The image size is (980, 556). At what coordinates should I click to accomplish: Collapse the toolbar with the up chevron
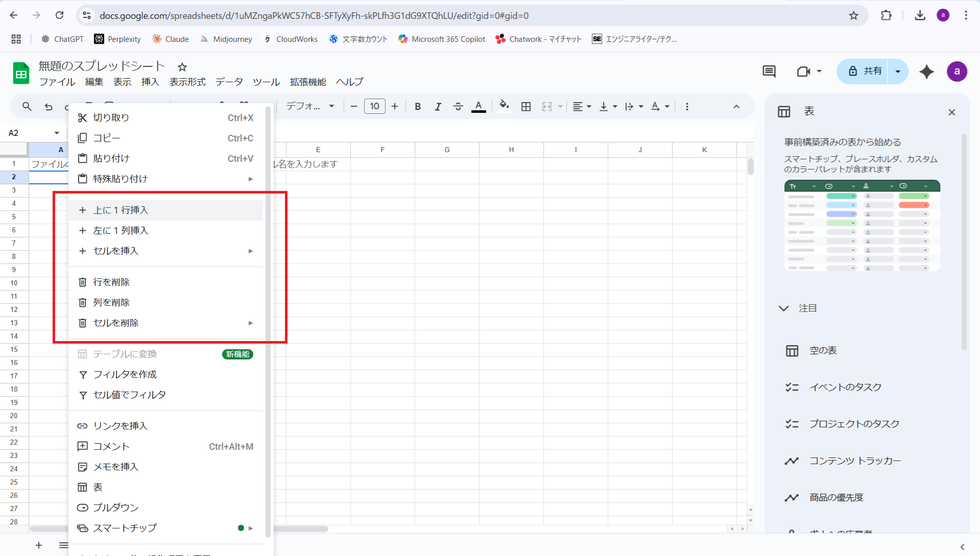[736, 106]
